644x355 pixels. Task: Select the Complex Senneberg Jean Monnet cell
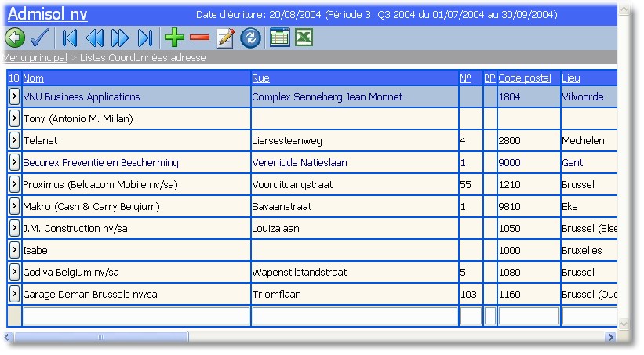point(355,97)
